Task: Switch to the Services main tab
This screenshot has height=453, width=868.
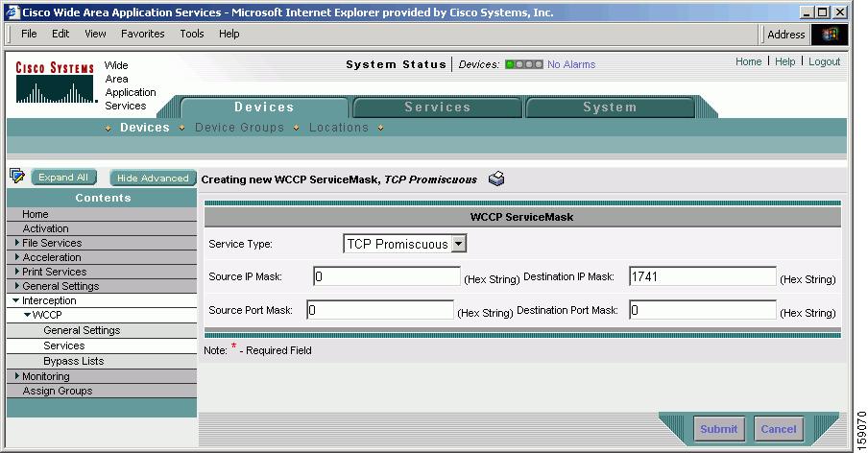Action: point(437,107)
